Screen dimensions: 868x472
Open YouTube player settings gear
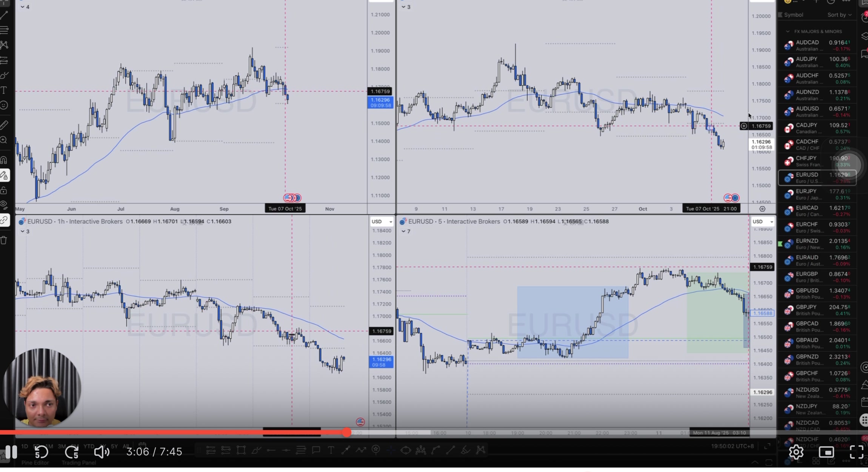796,452
